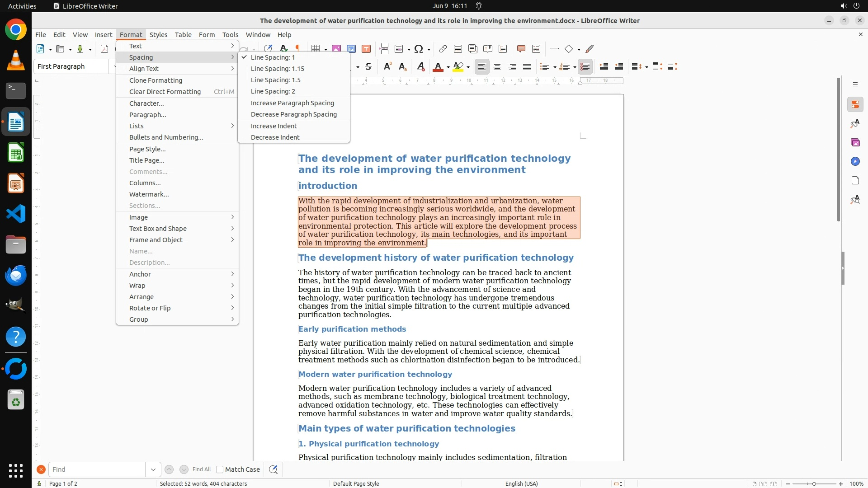The width and height of the screenshot is (868, 488).
Task: Center align the paragraph text
Action: click(497, 67)
